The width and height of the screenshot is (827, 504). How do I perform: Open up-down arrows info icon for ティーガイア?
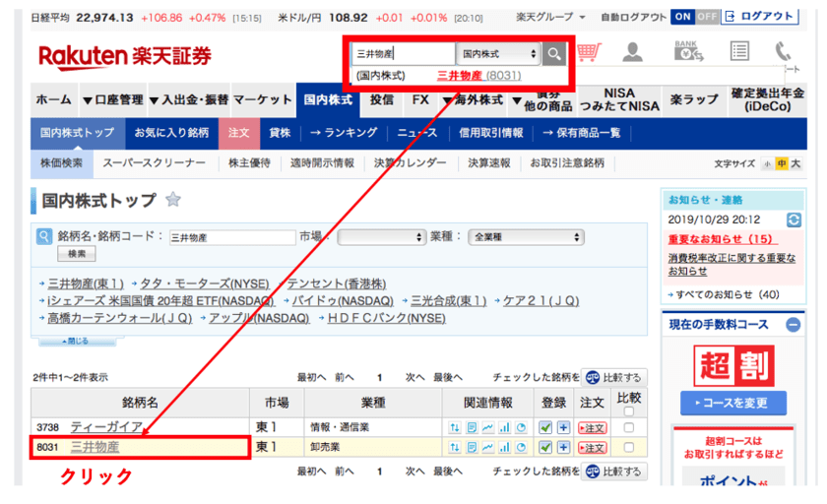click(x=455, y=427)
